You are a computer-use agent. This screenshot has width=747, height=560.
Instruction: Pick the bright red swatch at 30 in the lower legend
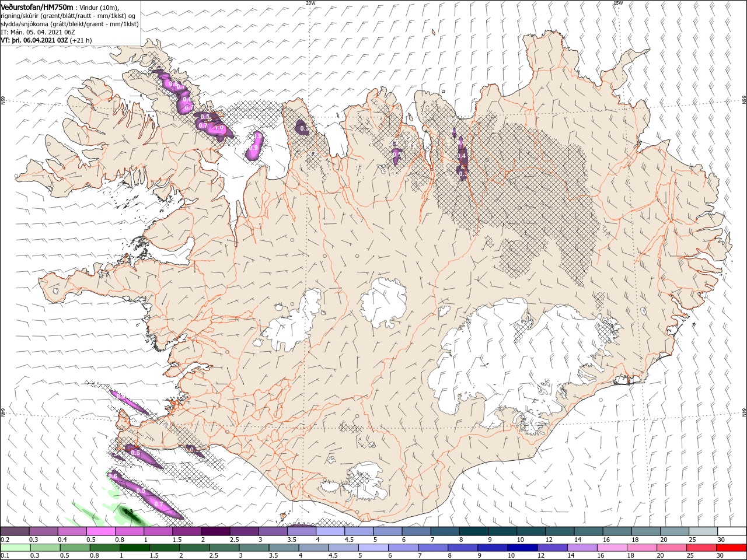[731, 548]
